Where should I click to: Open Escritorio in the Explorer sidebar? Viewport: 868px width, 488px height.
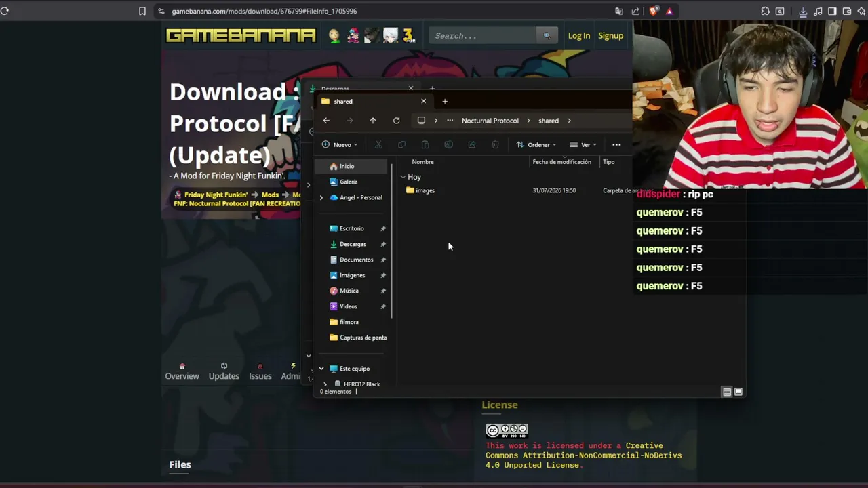click(353, 228)
